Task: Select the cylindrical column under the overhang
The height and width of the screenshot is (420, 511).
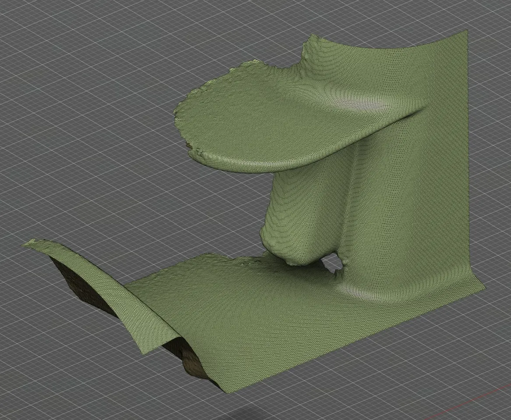Action: pyautogui.click(x=307, y=208)
